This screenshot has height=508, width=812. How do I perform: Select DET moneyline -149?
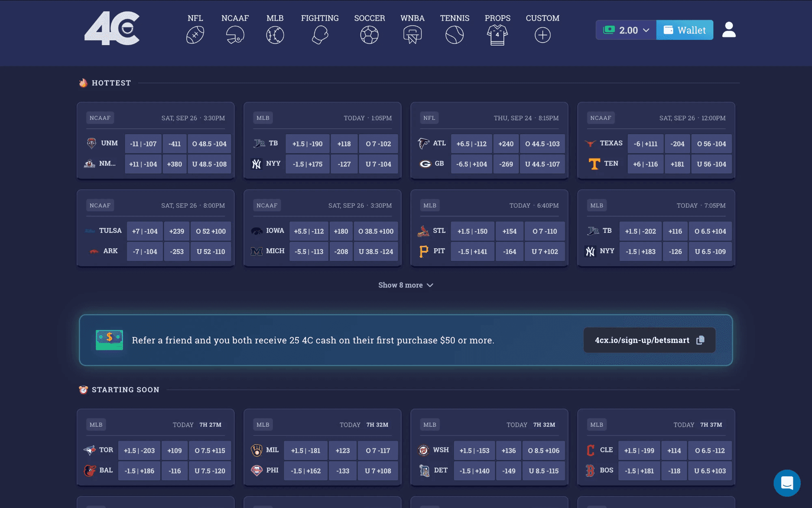509,471
